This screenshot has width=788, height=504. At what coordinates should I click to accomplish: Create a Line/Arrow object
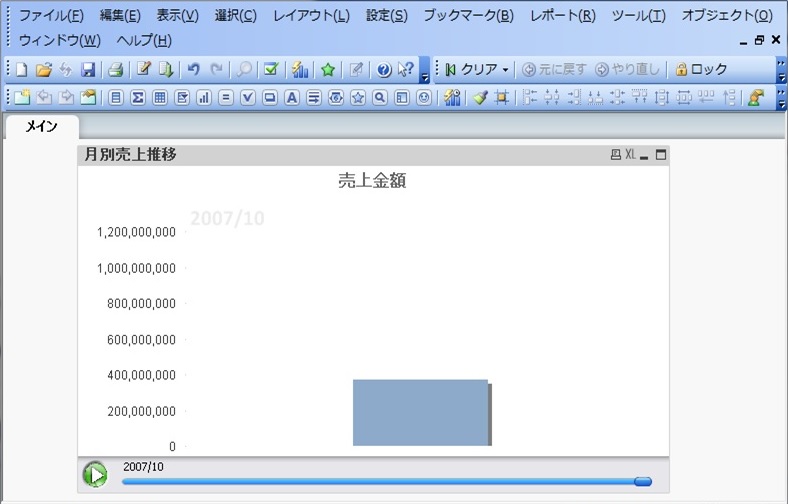[x=314, y=97]
